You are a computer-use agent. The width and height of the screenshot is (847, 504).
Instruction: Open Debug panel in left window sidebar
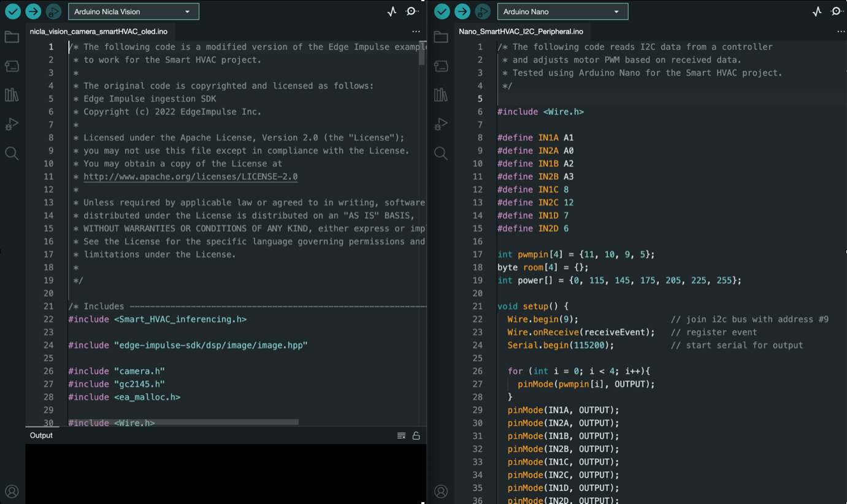point(12,124)
